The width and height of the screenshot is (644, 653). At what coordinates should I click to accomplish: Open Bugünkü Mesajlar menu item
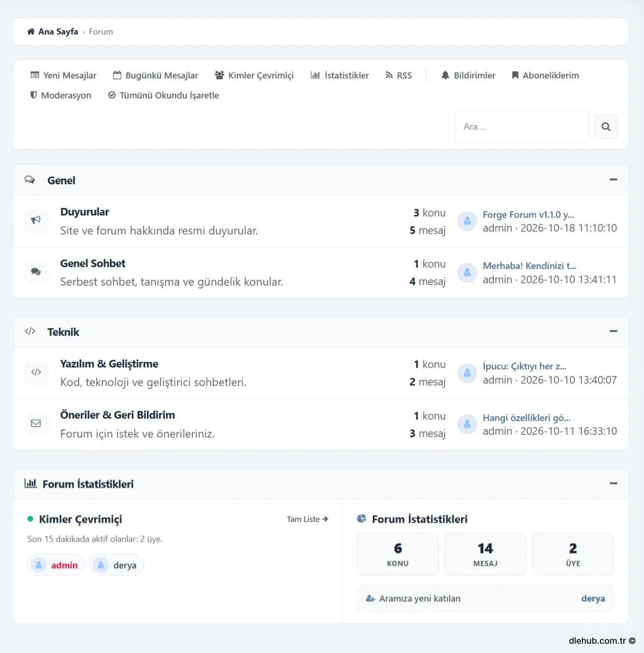pyautogui.click(x=155, y=75)
